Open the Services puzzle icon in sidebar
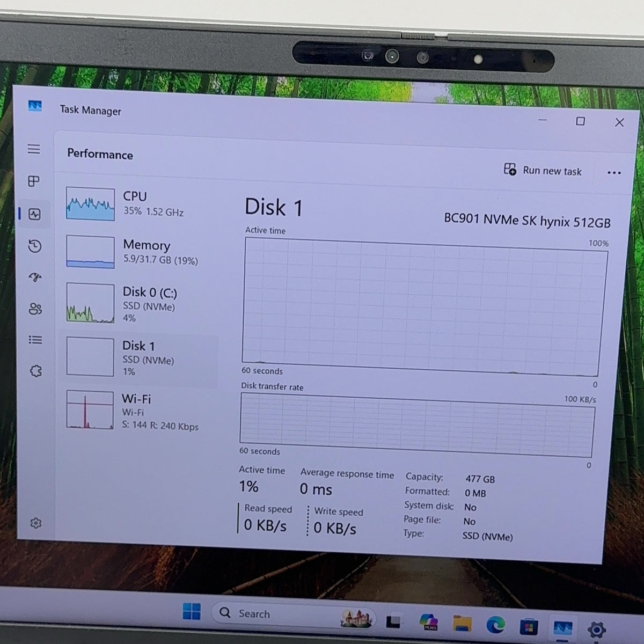 (36, 371)
